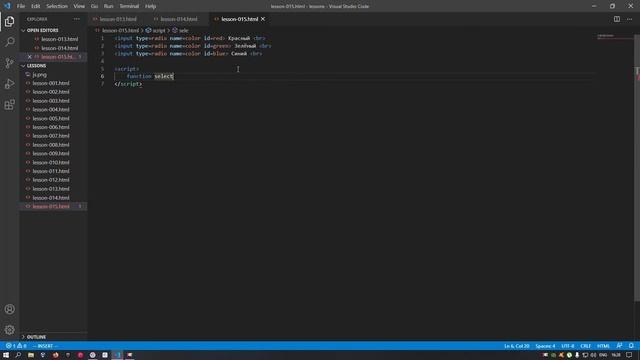Open the Search view in activity bar
The width and height of the screenshot is (640, 360).
[x=9, y=42]
